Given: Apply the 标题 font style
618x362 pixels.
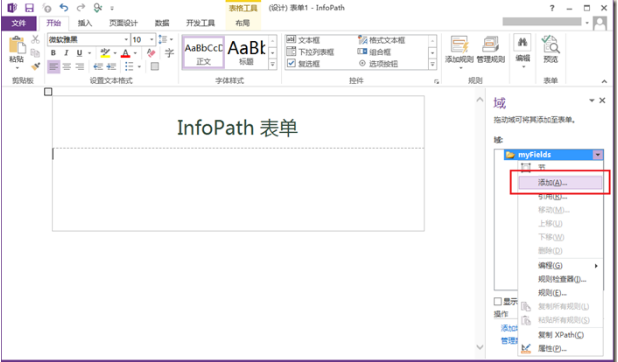Looking at the screenshot, I should 246,52.
